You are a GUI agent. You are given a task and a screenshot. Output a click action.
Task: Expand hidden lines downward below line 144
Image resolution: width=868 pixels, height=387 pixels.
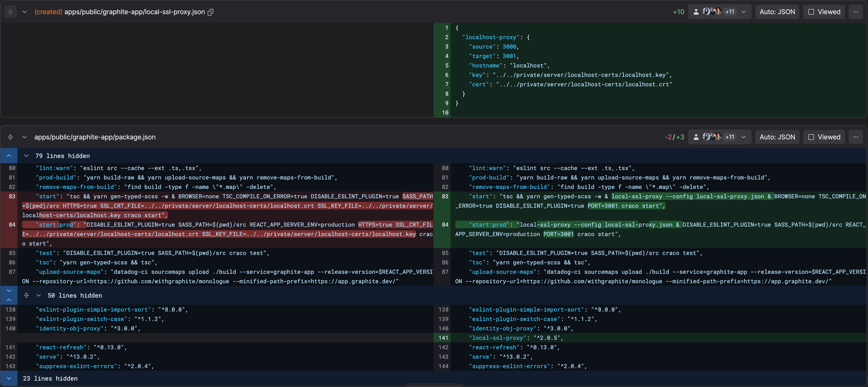[9, 378]
